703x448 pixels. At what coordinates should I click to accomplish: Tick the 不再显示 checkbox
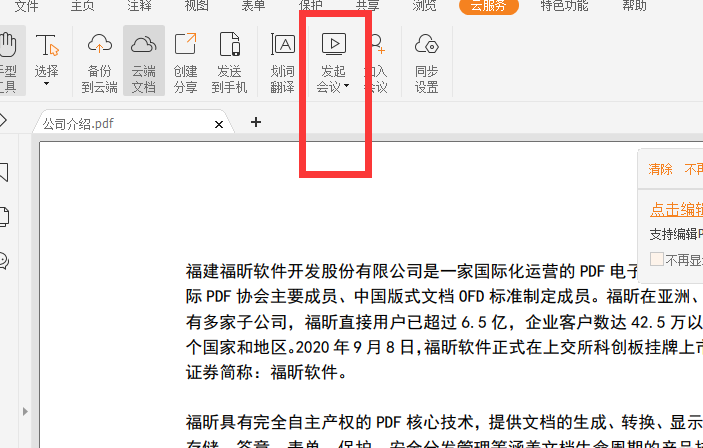point(657,259)
